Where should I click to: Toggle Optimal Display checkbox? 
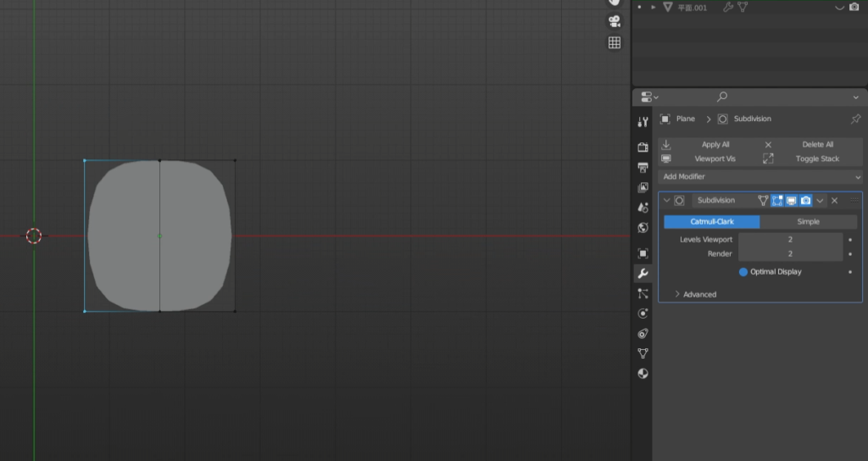[743, 272]
